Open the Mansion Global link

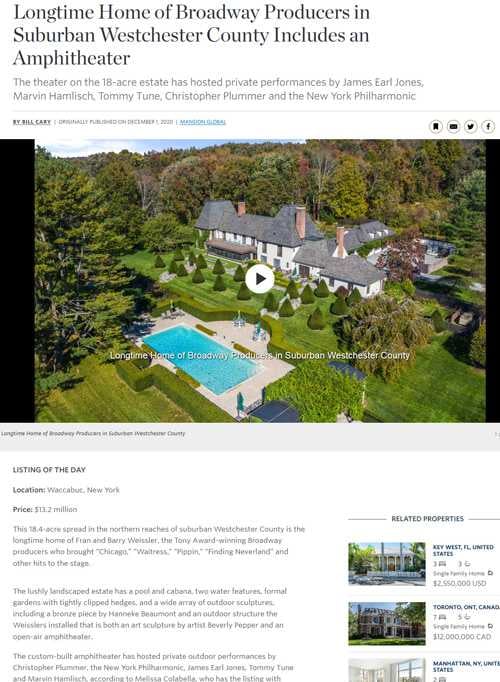(203, 122)
